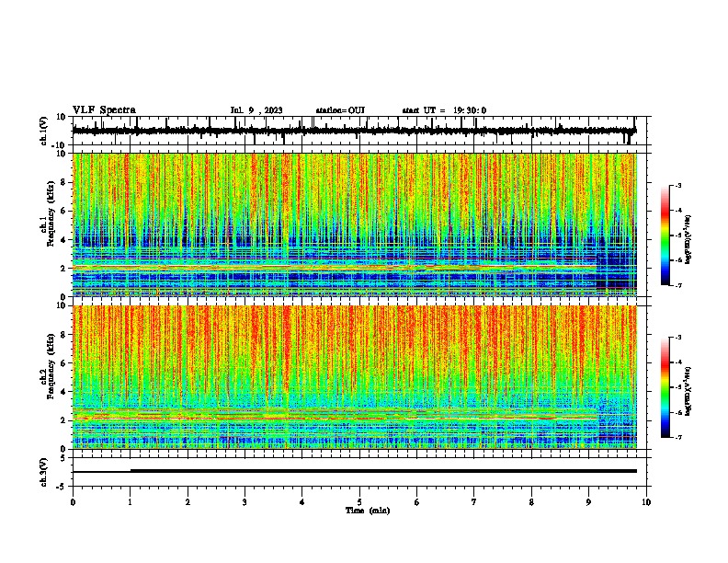The image size is (728, 563).
Task: Click the '-10' tick on the ch.1(V) axis
Action: [60, 145]
